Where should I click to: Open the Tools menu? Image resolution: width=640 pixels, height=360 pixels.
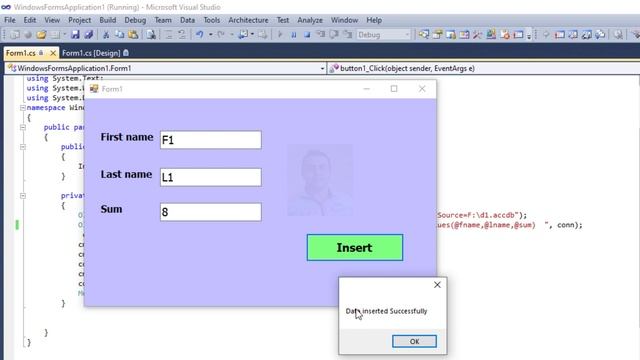[211, 20]
